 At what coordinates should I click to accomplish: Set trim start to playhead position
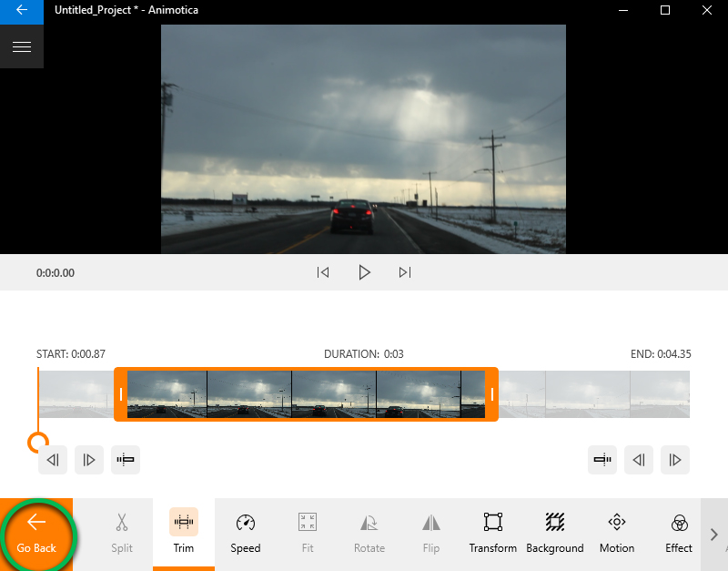(x=126, y=460)
